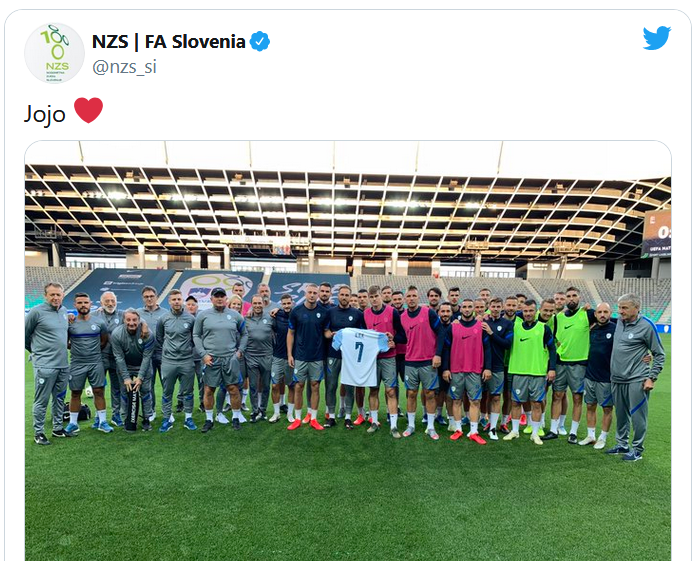The width and height of the screenshot is (695, 561).
Task: Click the blue verified badge
Action: coord(260,41)
